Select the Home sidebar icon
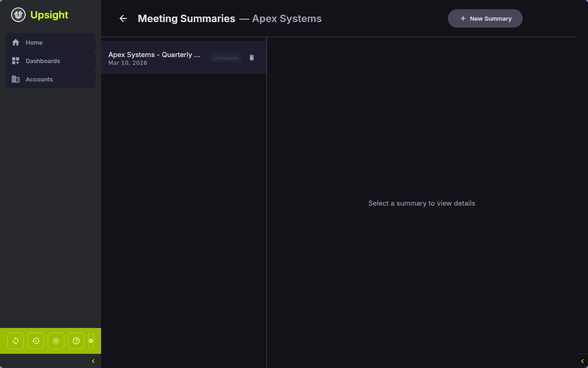This screenshot has height=368, width=588. 15,42
